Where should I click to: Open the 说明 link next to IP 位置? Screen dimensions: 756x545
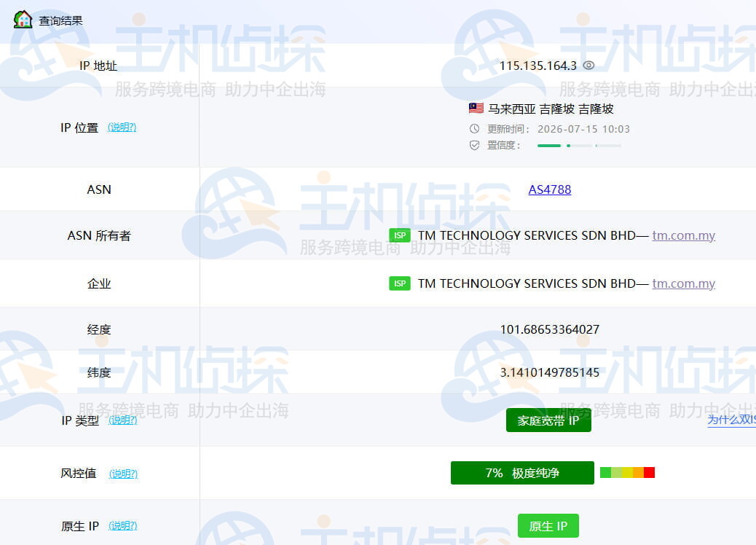click(122, 128)
